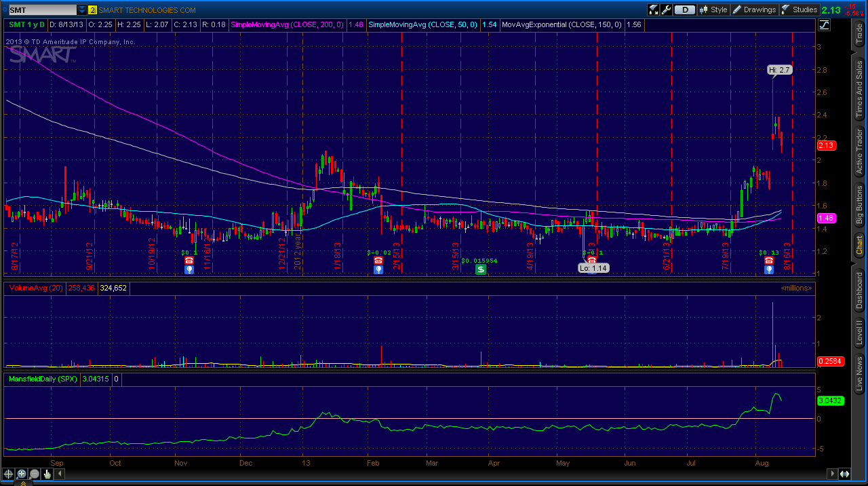The width and height of the screenshot is (868, 486).
Task: Click the green dividend dollar icon
Action: tap(480, 269)
